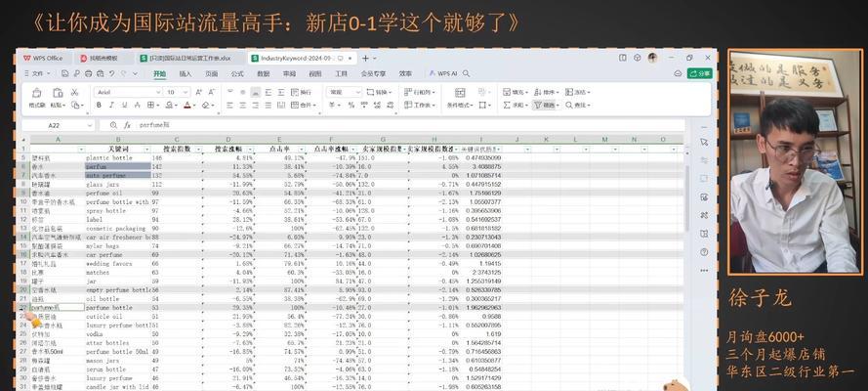Screen dimensions: 868x391
Task: Click the WPS AI icon
Action: pos(433,73)
